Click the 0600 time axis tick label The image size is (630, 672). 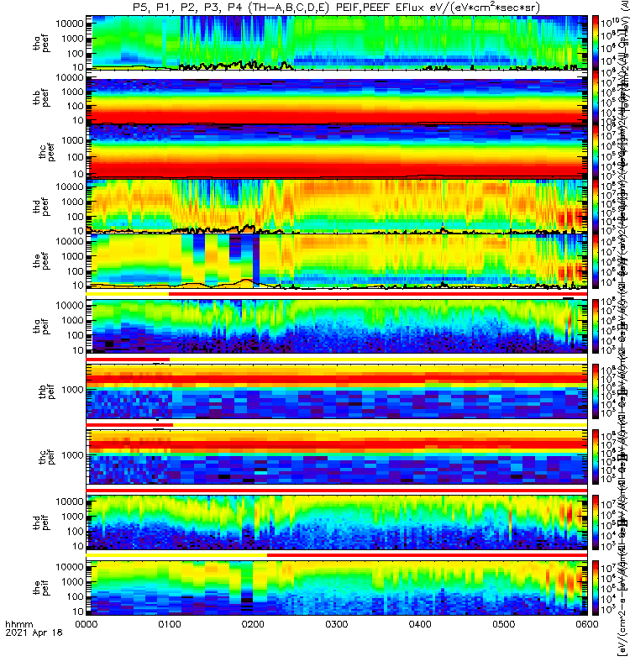(x=587, y=624)
